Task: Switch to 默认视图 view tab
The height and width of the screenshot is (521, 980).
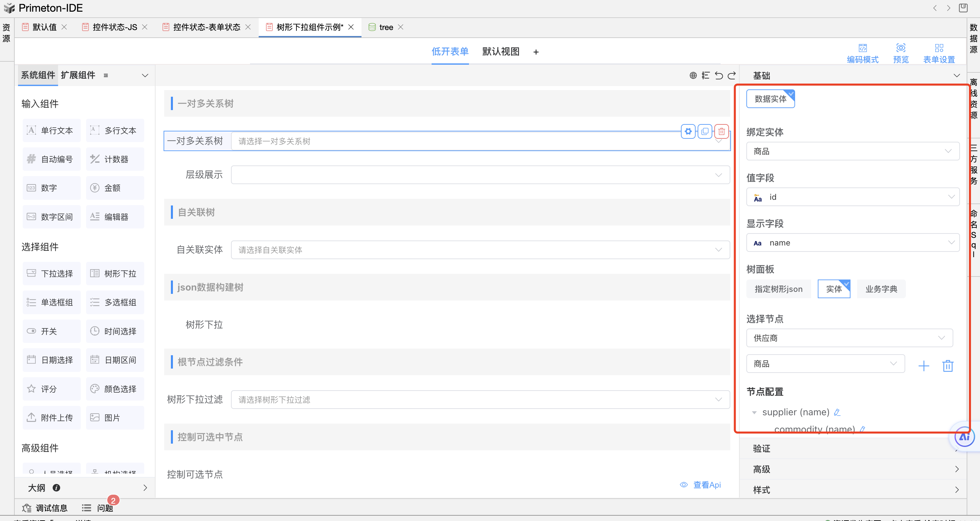Action: point(501,52)
